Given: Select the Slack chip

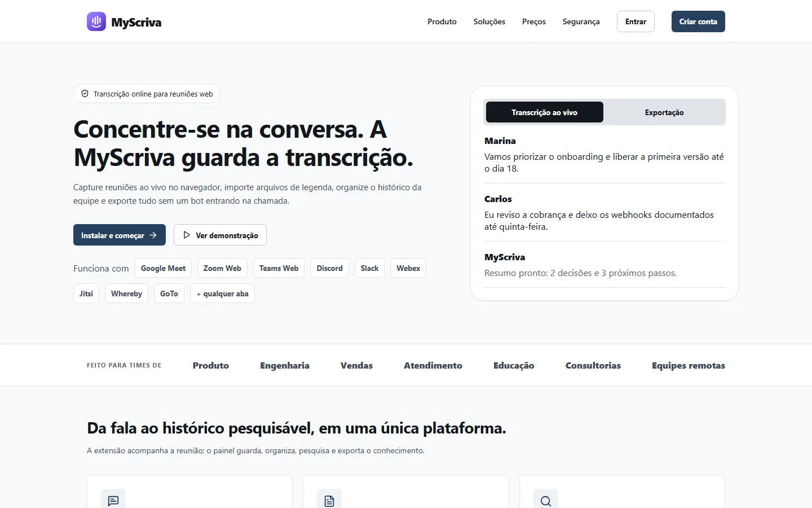Looking at the screenshot, I should tap(369, 268).
